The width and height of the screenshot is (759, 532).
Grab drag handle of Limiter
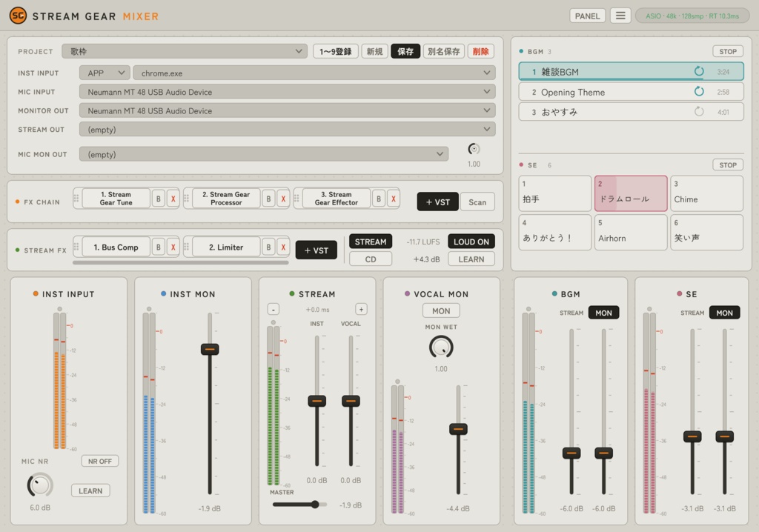[186, 247]
